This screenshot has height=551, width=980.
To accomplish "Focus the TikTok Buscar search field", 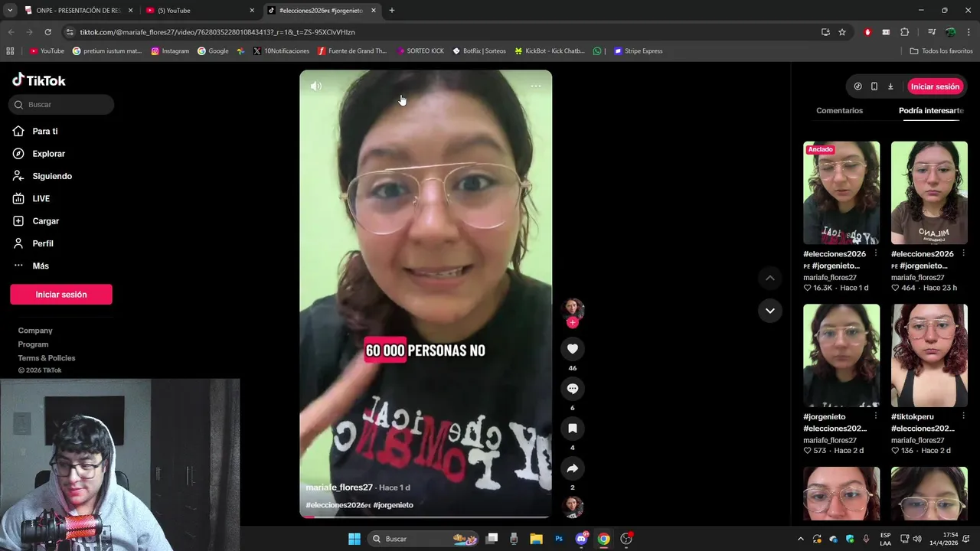I will coord(62,105).
